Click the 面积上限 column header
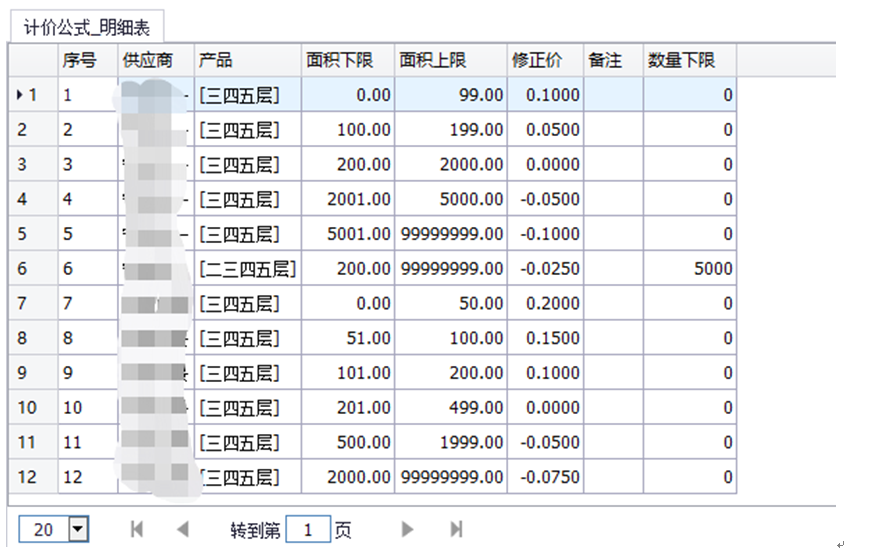 tap(451, 60)
